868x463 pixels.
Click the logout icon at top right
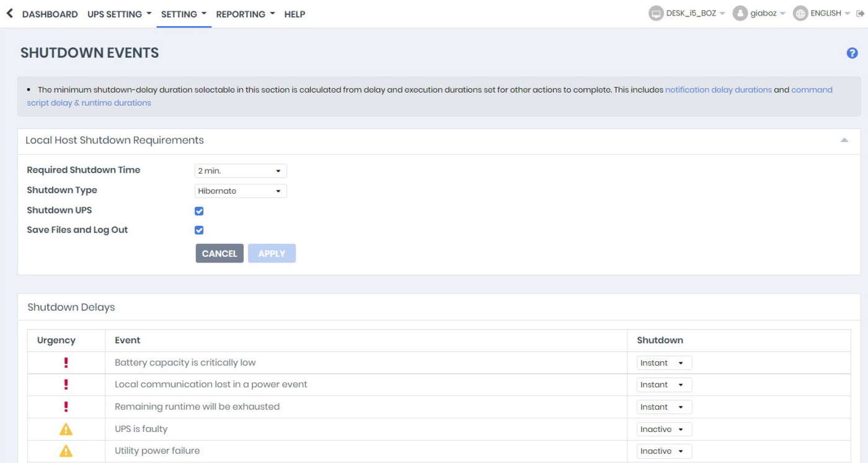[860, 14]
